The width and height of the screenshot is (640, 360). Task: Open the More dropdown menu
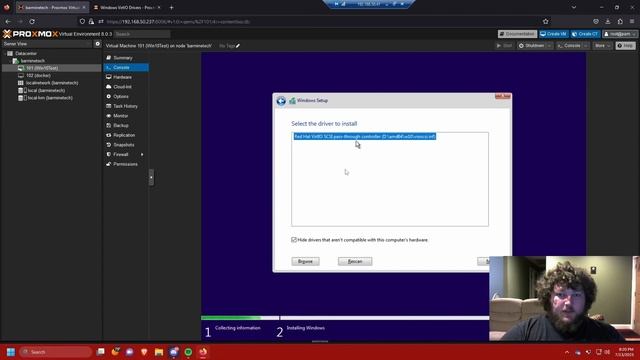click(602, 46)
